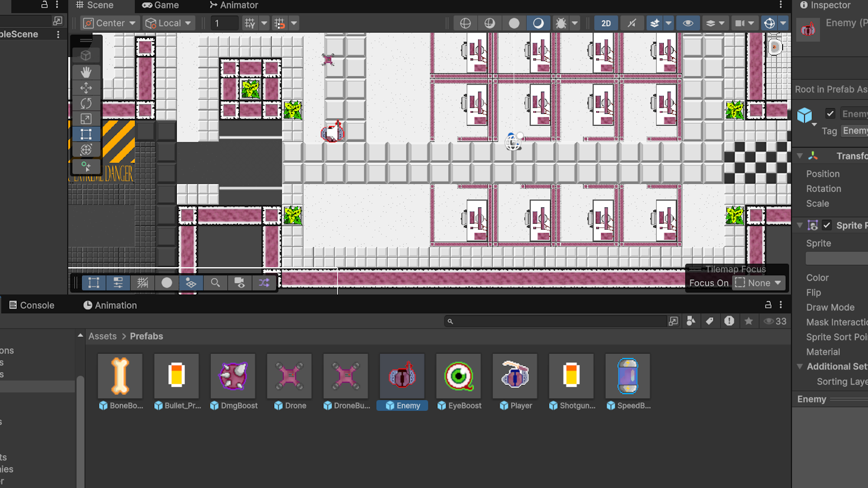Click the favorites star icon in Project panel

point(749,321)
